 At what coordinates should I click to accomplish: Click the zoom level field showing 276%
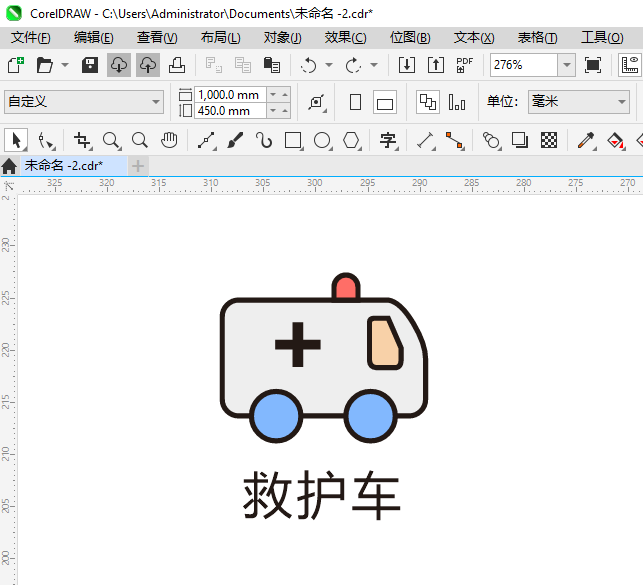(x=524, y=65)
